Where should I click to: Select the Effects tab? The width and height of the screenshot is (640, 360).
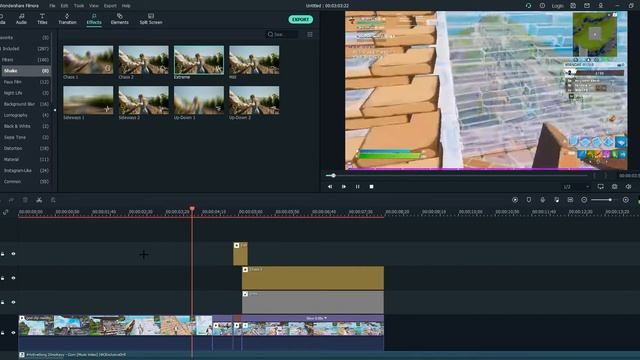click(94, 19)
